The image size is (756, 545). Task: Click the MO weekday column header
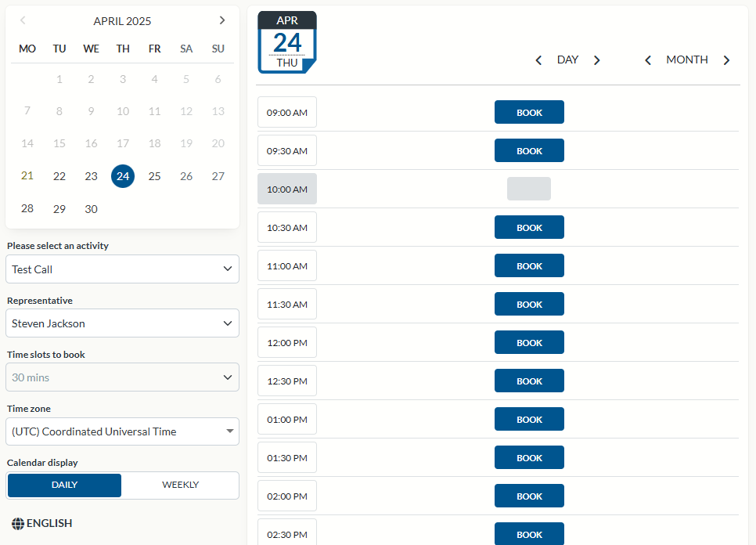(x=27, y=49)
